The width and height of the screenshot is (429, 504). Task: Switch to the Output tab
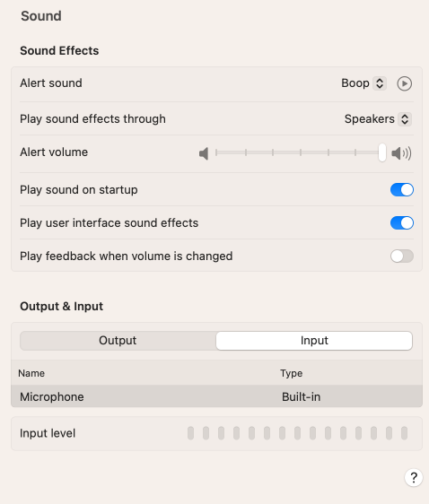(118, 341)
